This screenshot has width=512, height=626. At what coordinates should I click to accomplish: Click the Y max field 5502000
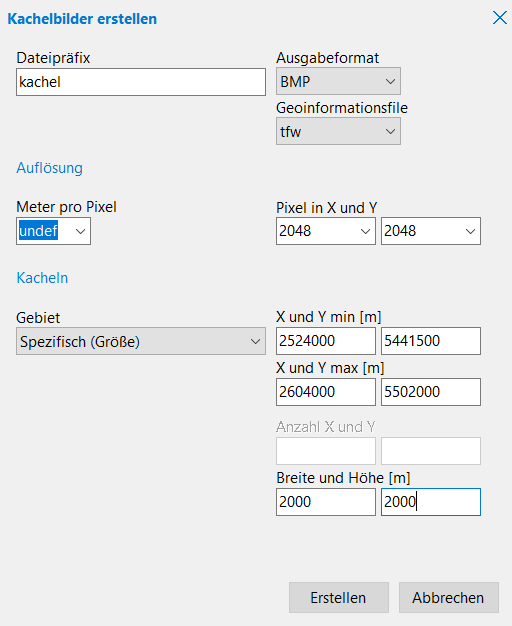[x=431, y=392]
